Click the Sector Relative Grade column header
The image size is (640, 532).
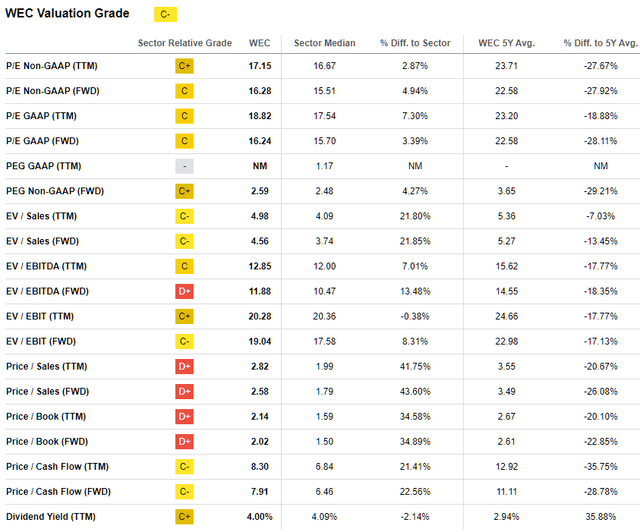(184, 43)
